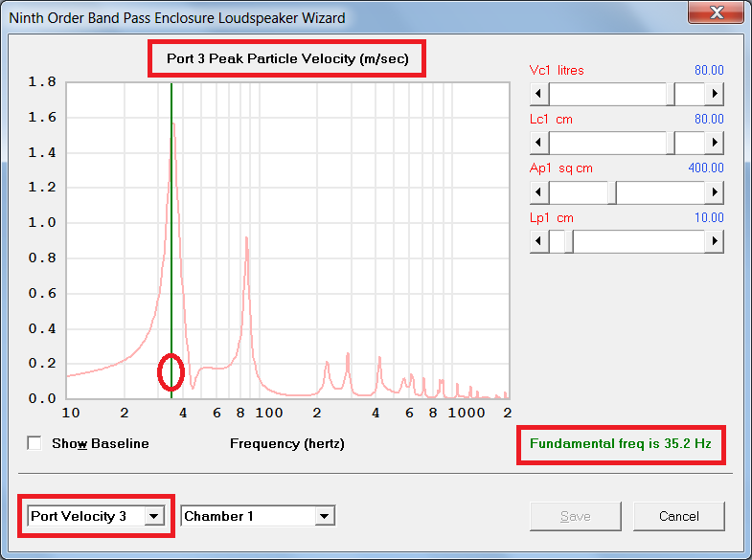Screen dimensions: 752x560
Task: Click the Lp1 cm slider thumb
Action: [569, 241]
